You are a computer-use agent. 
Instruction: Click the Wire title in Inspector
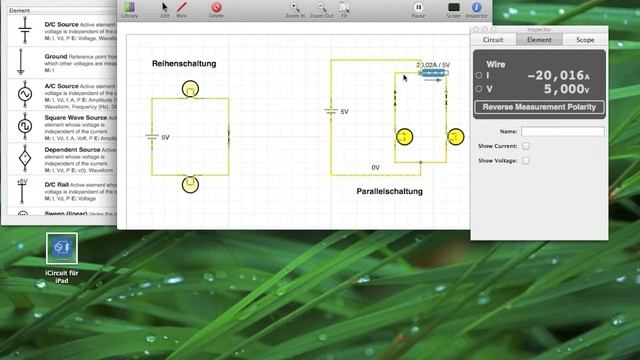tap(496, 64)
